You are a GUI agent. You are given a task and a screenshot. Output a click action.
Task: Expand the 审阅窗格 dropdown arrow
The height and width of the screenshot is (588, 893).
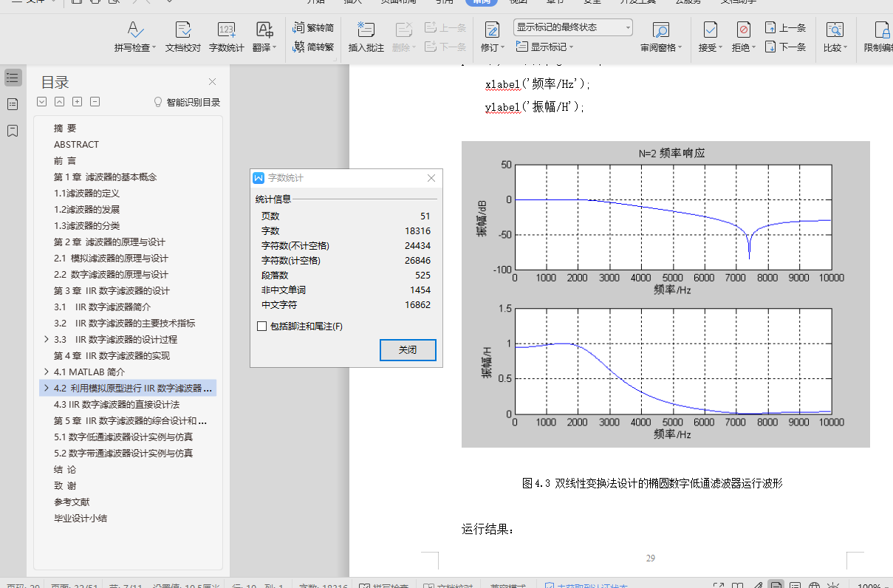click(680, 48)
